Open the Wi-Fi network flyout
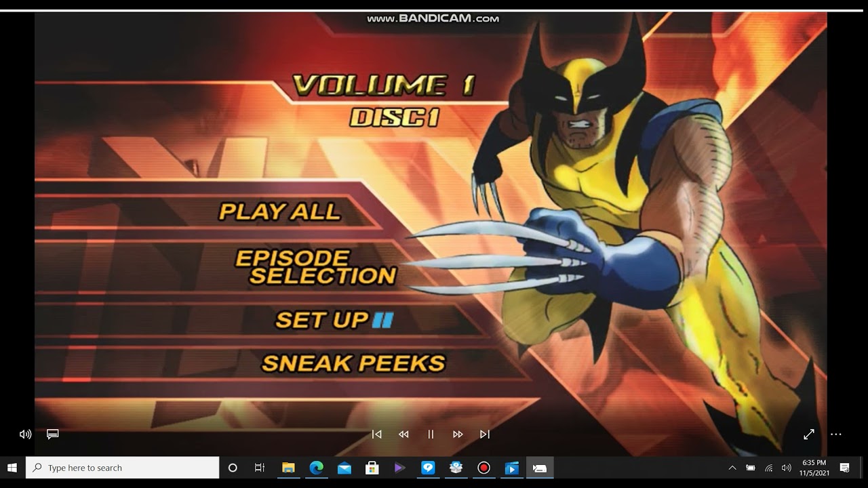 (x=768, y=468)
